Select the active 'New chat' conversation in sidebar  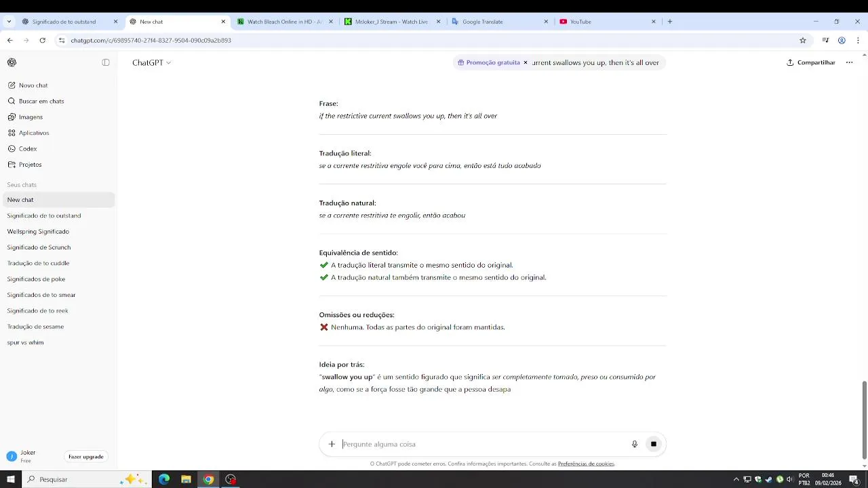(59, 200)
